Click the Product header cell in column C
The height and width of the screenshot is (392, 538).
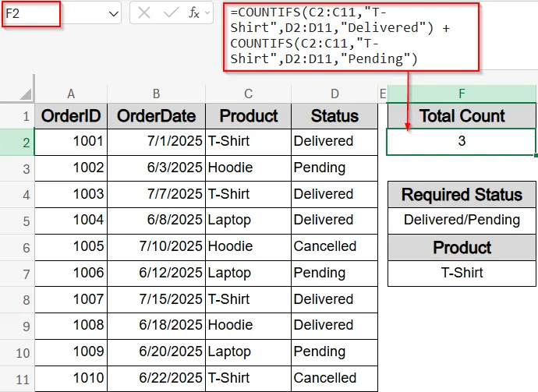(x=248, y=116)
